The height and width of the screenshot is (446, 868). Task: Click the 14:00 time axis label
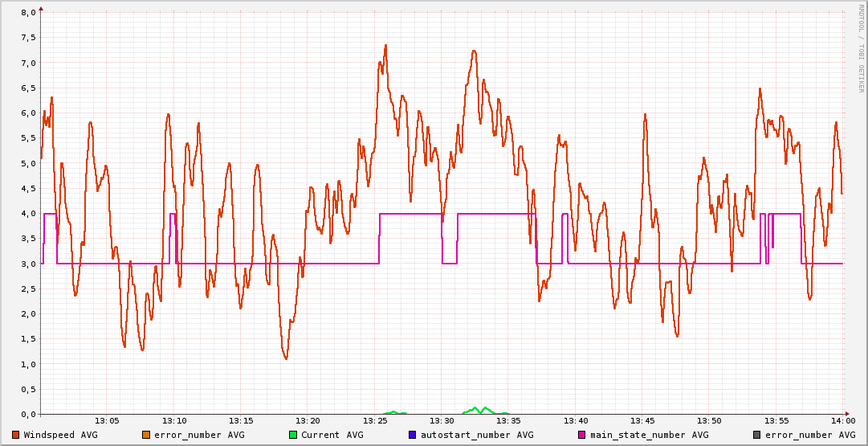(842, 421)
